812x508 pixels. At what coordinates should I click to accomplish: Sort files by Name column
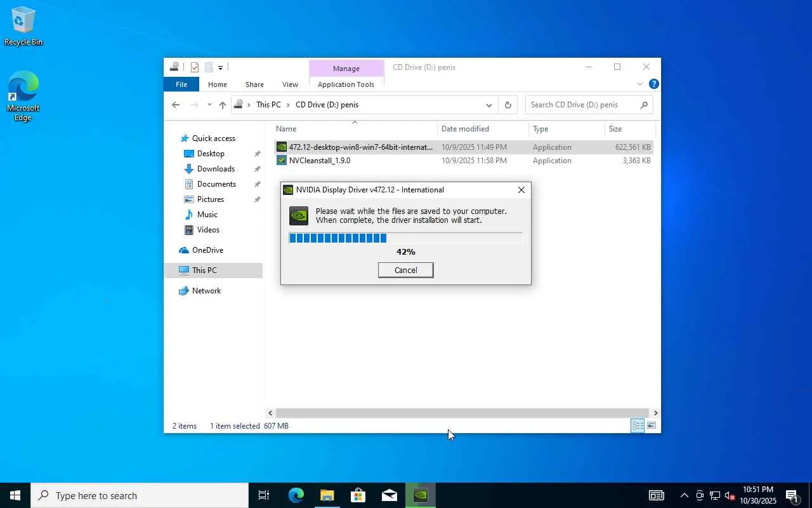pos(355,129)
